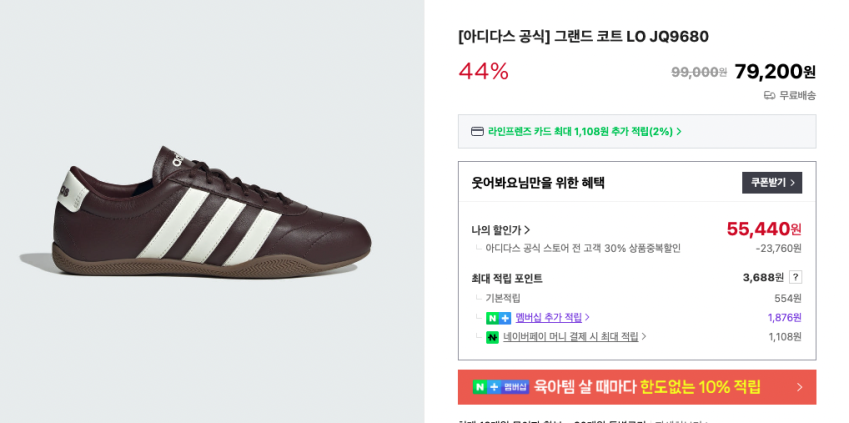Viewport: 849px width, 423px height.
Task: Click the 최대 적립 포인트 label
Action: 507,278
